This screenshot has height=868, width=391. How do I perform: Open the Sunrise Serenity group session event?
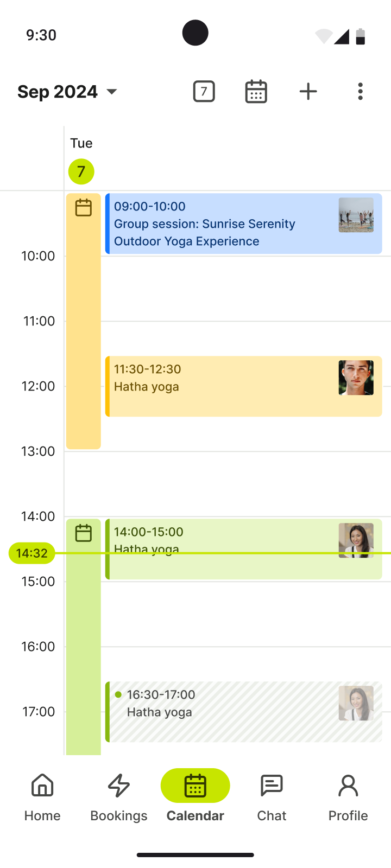tap(244, 224)
